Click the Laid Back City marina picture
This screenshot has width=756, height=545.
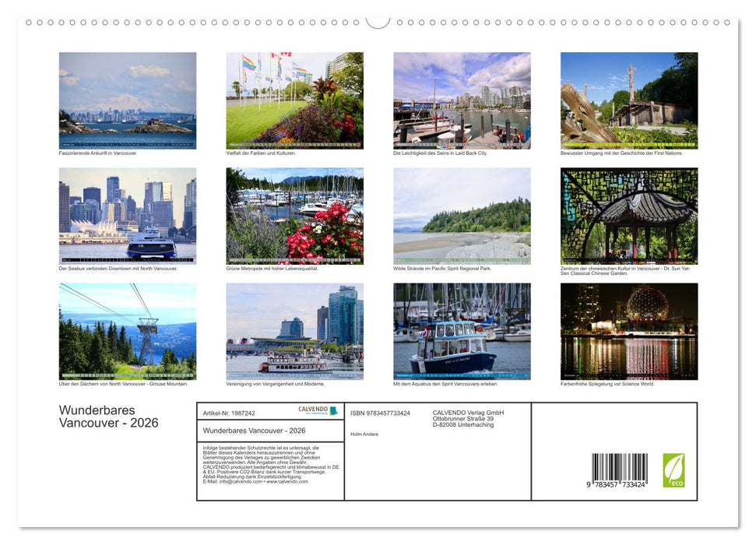(461, 100)
